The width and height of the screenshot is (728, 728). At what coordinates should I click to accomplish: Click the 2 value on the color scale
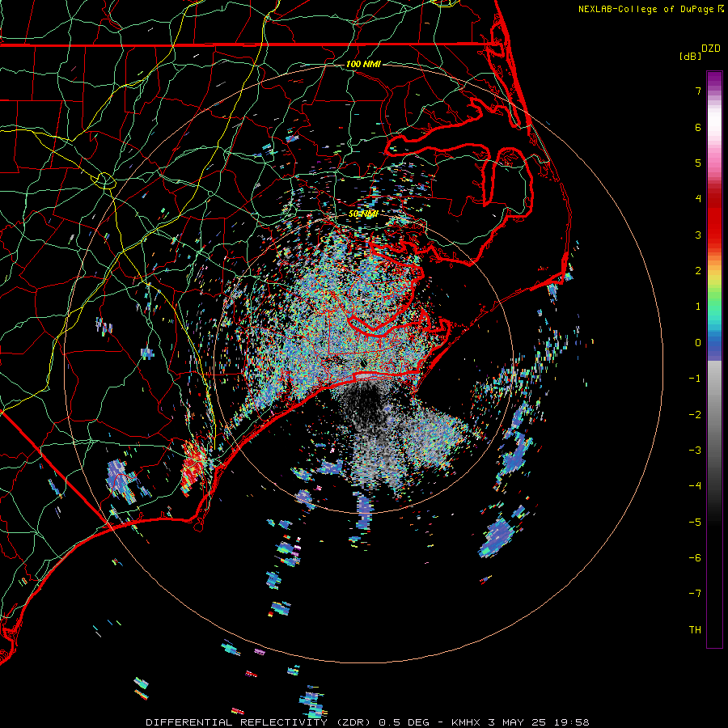click(698, 271)
